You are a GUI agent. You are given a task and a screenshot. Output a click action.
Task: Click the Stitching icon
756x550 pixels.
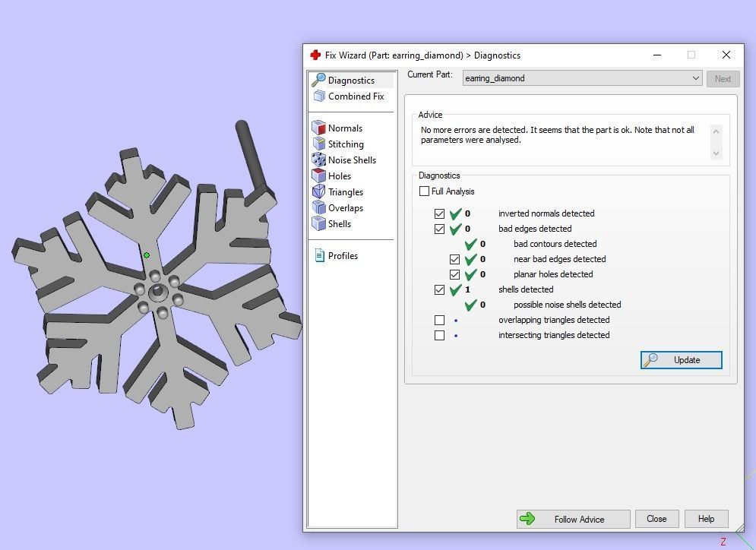[x=318, y=144]
